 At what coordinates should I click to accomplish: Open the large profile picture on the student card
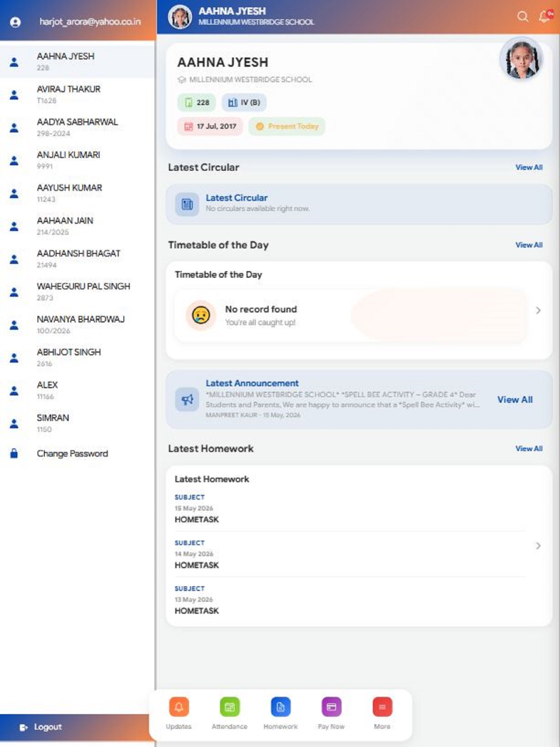tap(521, 59)
